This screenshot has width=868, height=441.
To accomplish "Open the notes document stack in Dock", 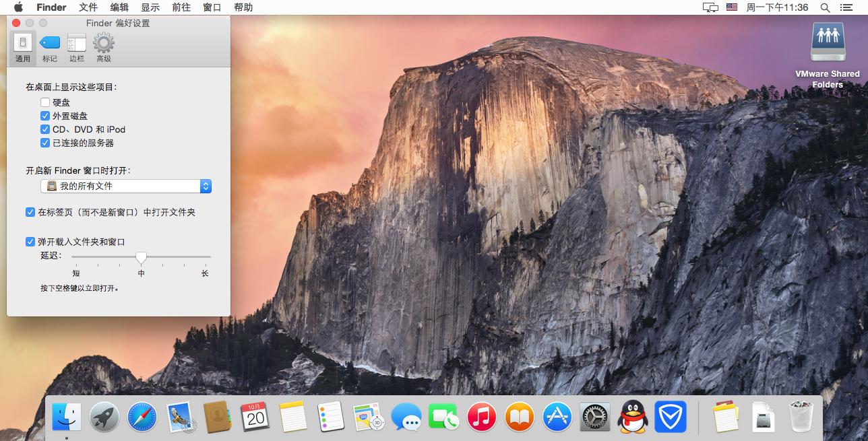I will (726, 417).
